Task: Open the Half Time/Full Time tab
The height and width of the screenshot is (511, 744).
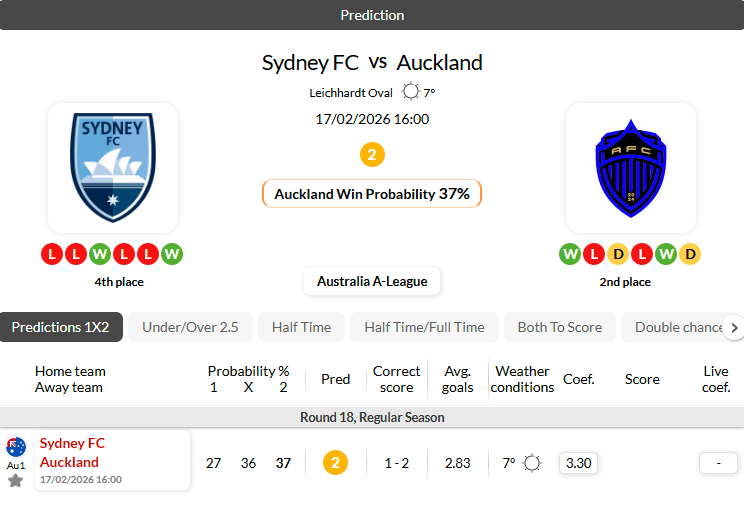Action: (424, 327)
